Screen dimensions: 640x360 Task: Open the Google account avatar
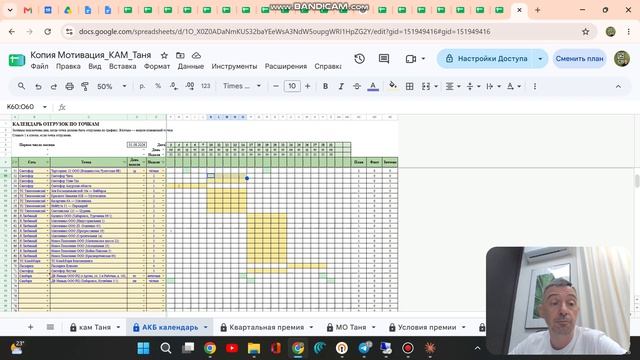[622, 59]
